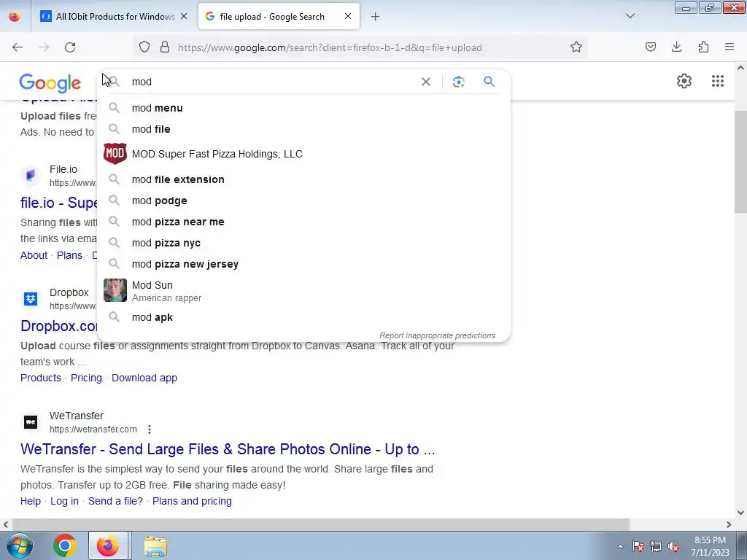View site security via padlock icon
The height and width of the screenshot is (560, 747).
click(165, 47)
